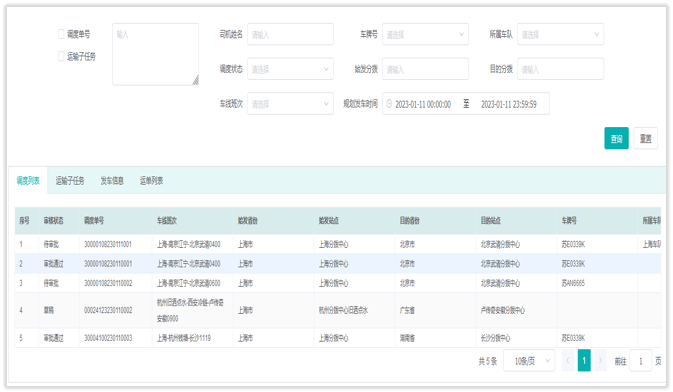Click the clock icon in date range field
Viewport: 673px width, 392px height.
point(389,103)
